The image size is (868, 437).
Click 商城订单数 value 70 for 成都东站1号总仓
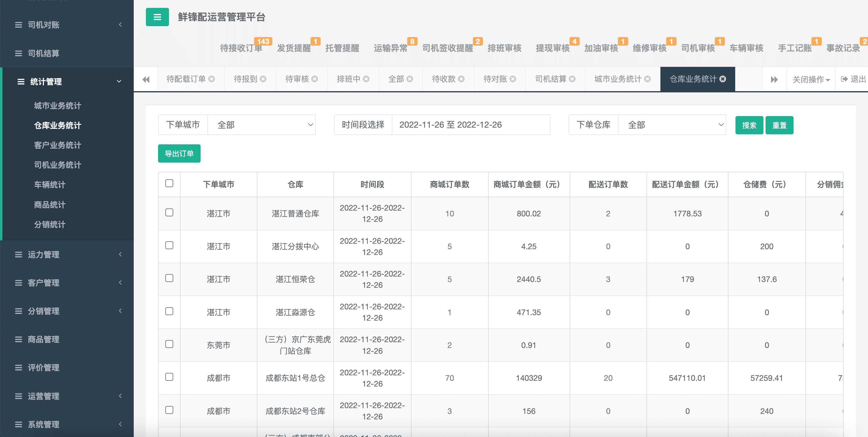(x=449, y=378)
